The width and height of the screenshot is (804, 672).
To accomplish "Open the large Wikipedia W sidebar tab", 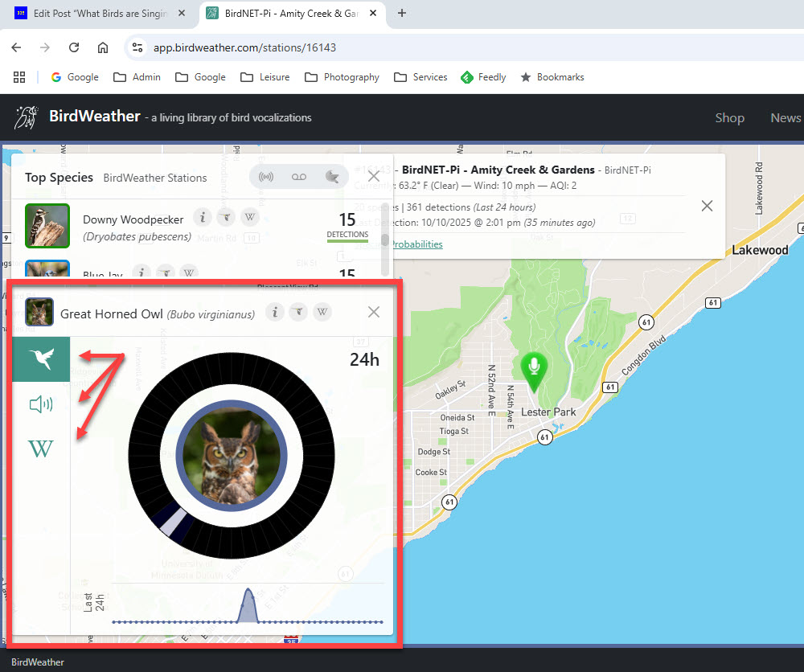I will pyautogui.click(x=41, y=449).
